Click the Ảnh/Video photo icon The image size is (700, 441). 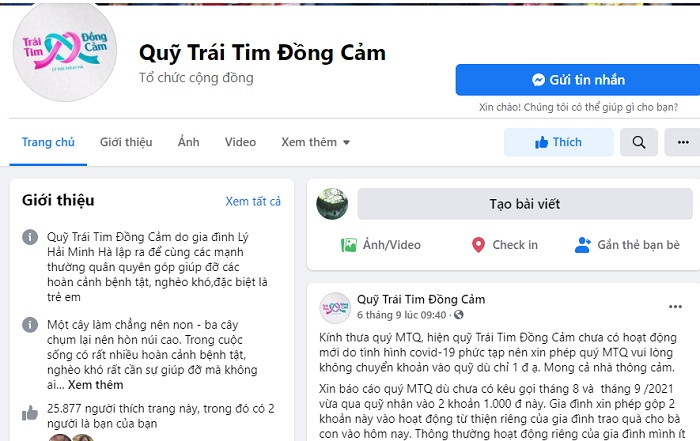349,245
